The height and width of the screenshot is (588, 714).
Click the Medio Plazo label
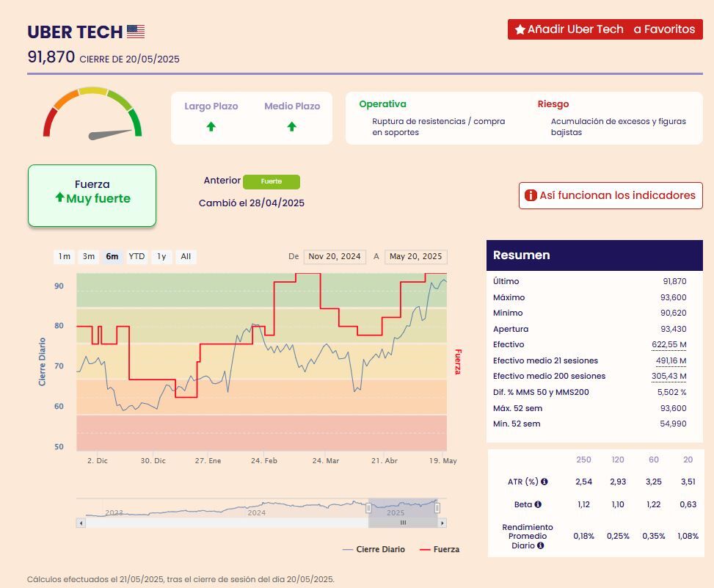tap(292, 106)
